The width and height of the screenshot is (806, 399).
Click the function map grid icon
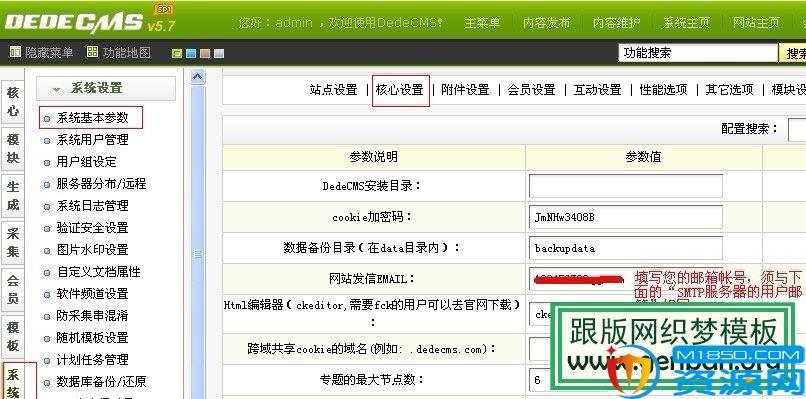coord(92,51)
